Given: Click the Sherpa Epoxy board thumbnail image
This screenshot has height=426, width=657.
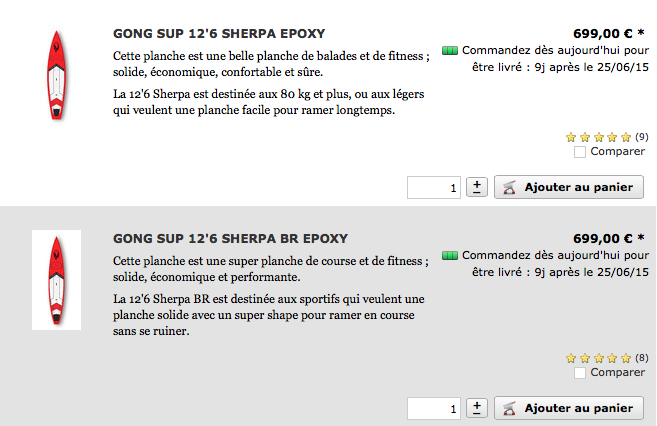Looking at the screenshot, I should tap(56, 75).
